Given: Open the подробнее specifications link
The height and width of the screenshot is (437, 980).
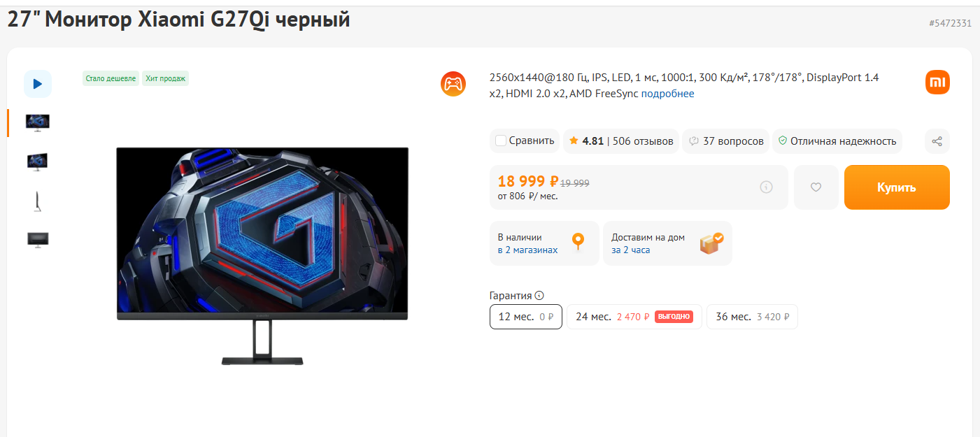Looking at the screenshot, I should [x=668, y=94].
